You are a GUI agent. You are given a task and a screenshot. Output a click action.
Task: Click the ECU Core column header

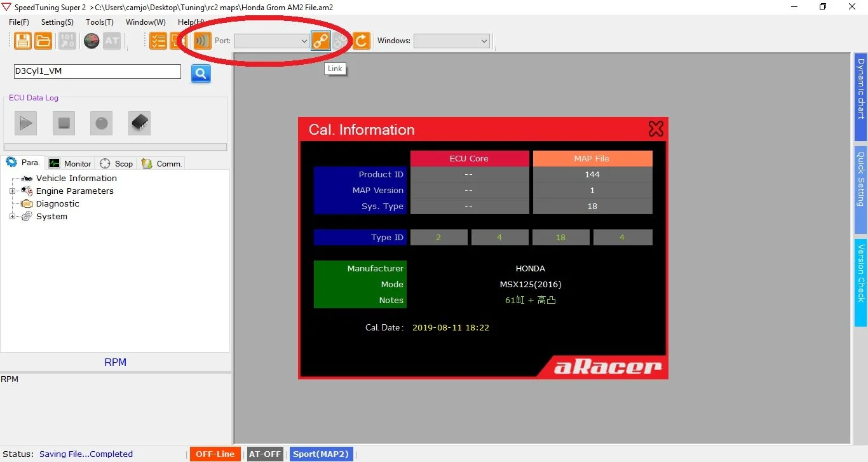(470, 158)
